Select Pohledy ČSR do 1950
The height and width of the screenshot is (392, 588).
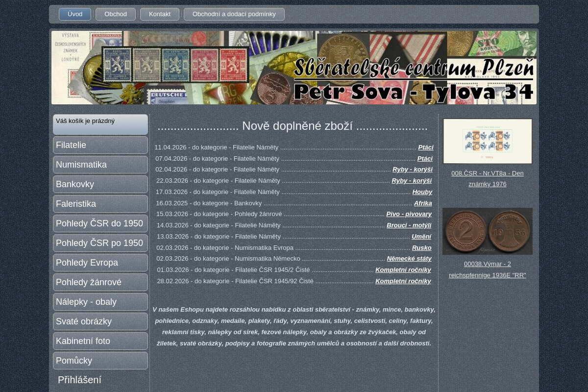click(100, 223)
